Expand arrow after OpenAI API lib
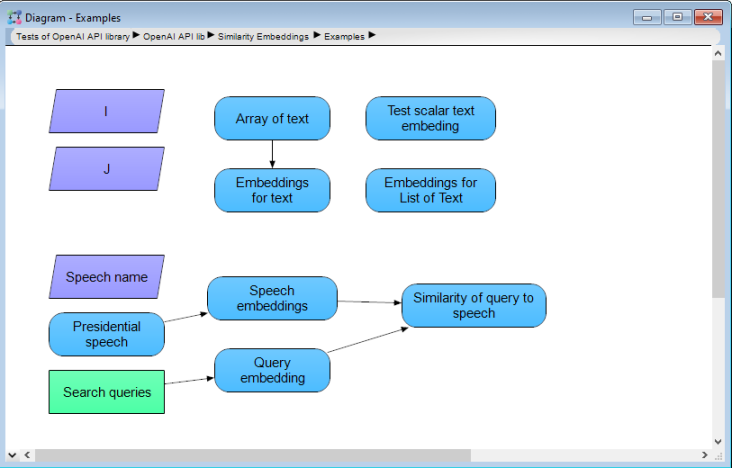732x468 pixels. 211,35
